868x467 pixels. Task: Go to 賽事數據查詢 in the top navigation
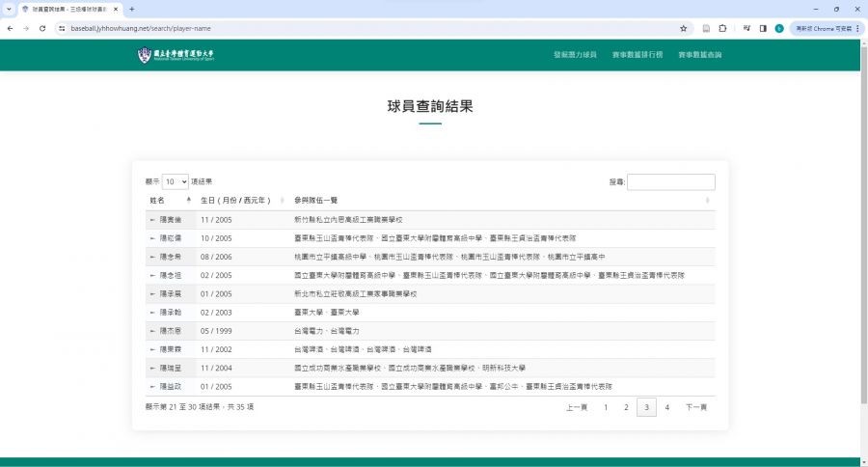(x=699, y=55)
